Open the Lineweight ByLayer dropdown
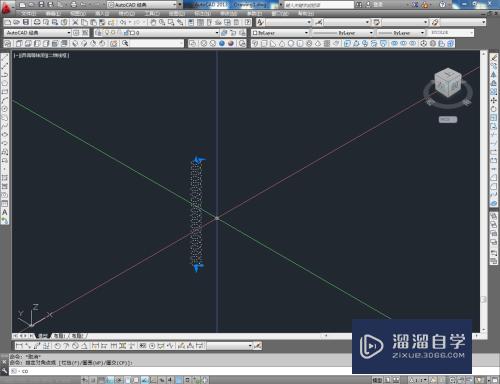The image size is (500, 384). tap(401, 33)
